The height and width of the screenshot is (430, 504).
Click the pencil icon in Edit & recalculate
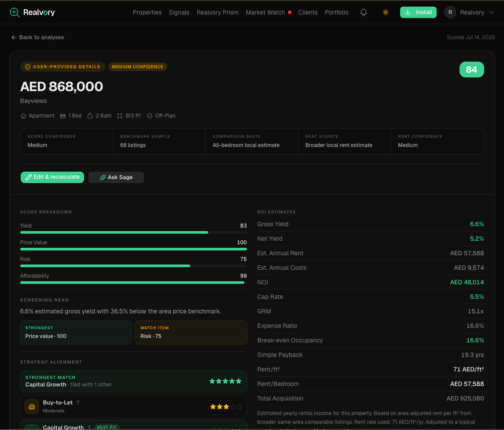[28, 177]
